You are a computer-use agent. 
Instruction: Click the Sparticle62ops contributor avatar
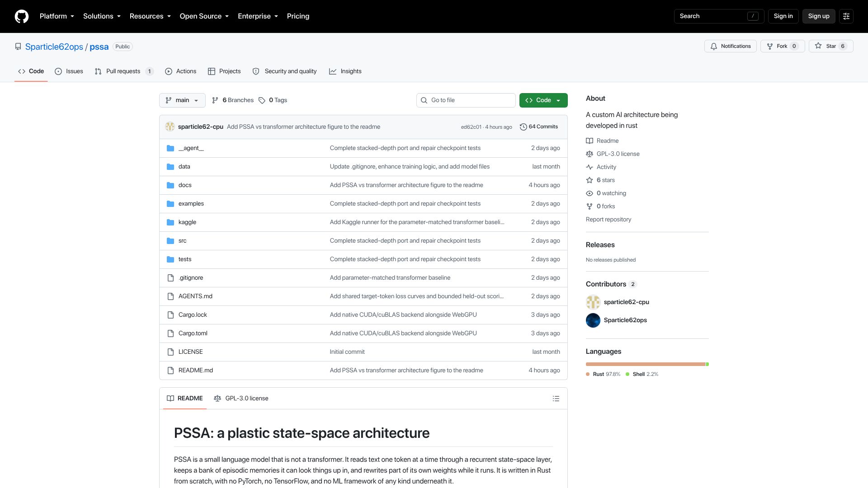(x=593, y=320)
